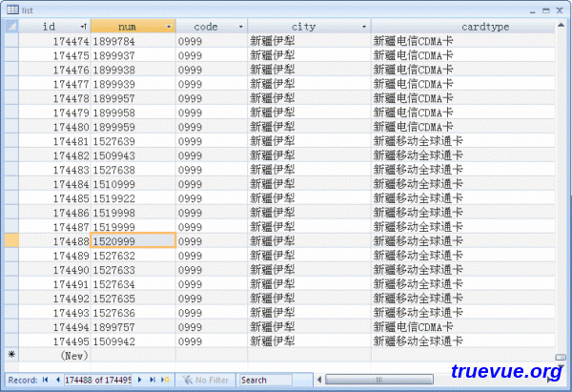This screenshot has width=572, height=392.
Task: Click the (New) row id cell
Action: [x=54, y=355]
